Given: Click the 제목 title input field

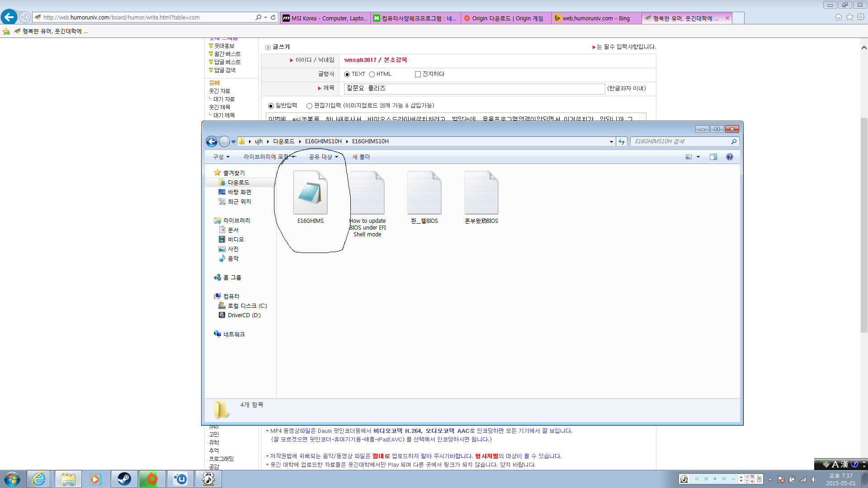Looking at the screenshot, I should pyautogui.click(x=474, y=89).
